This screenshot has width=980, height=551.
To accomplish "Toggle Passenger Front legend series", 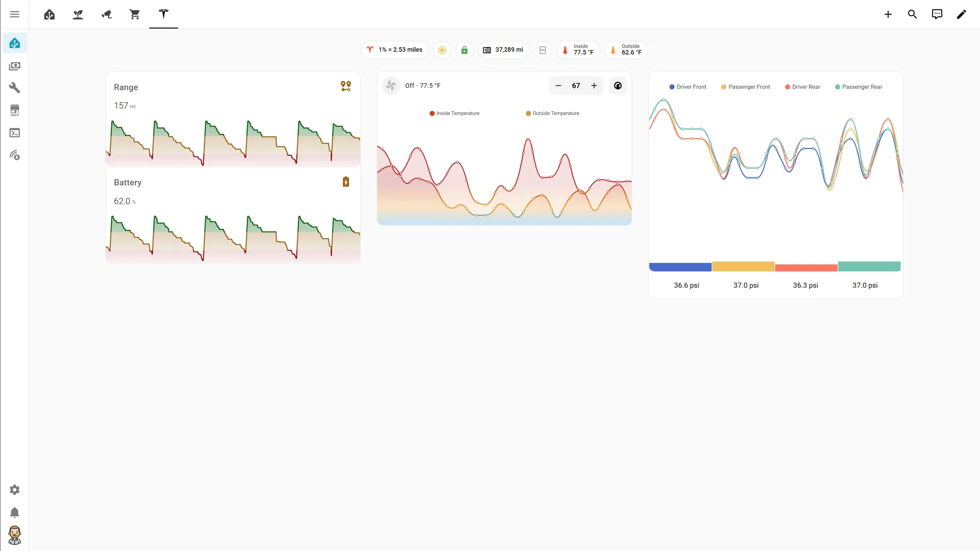I will coord(745,87).
